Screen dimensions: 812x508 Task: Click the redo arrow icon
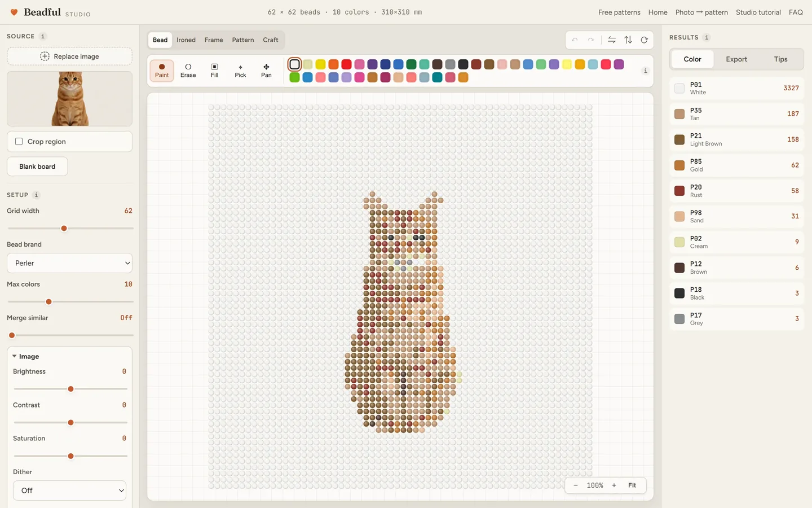point(590,40)
